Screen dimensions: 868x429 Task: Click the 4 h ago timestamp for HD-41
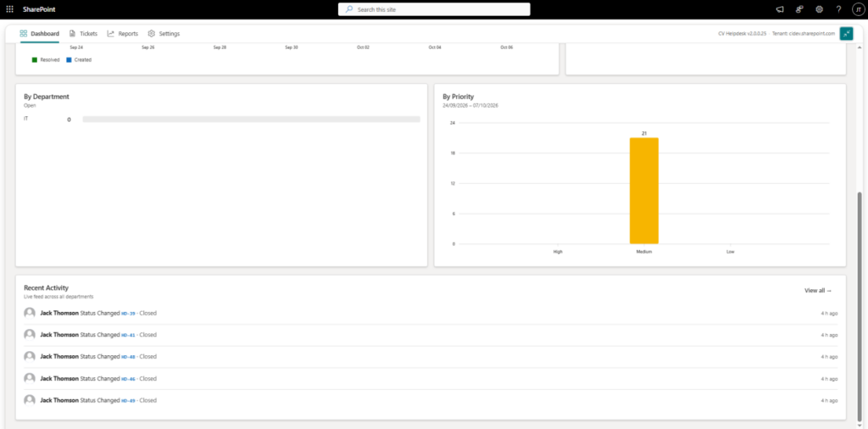click(829, 335)
